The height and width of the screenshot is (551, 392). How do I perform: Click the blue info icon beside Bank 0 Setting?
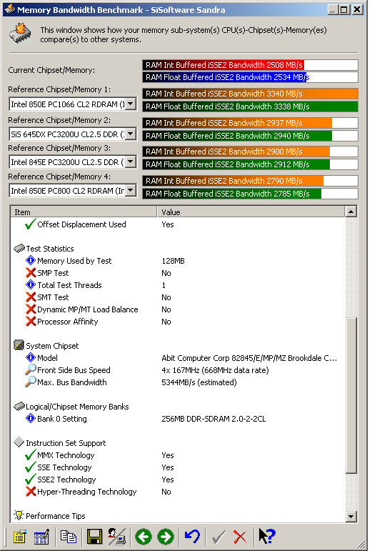tap(31, 418)
